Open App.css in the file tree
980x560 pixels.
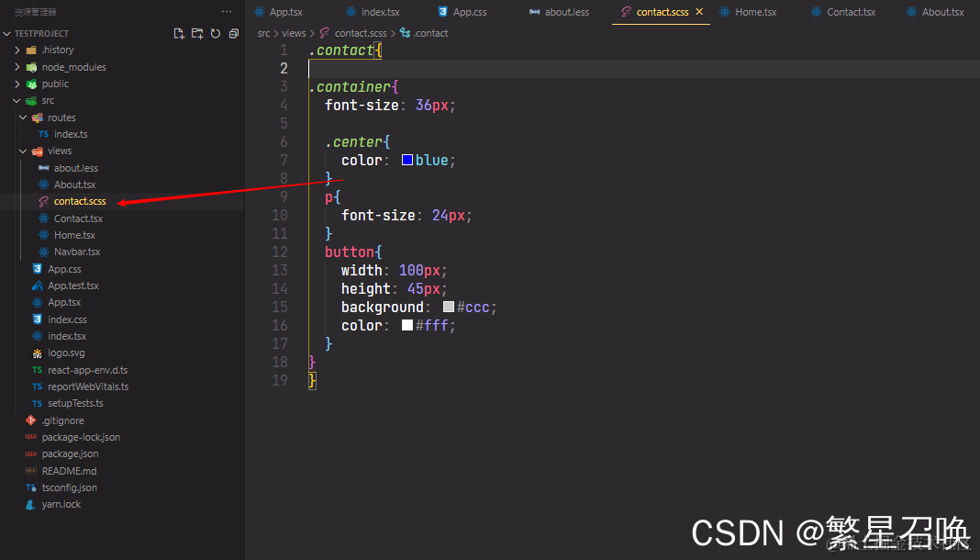(64, 269)
